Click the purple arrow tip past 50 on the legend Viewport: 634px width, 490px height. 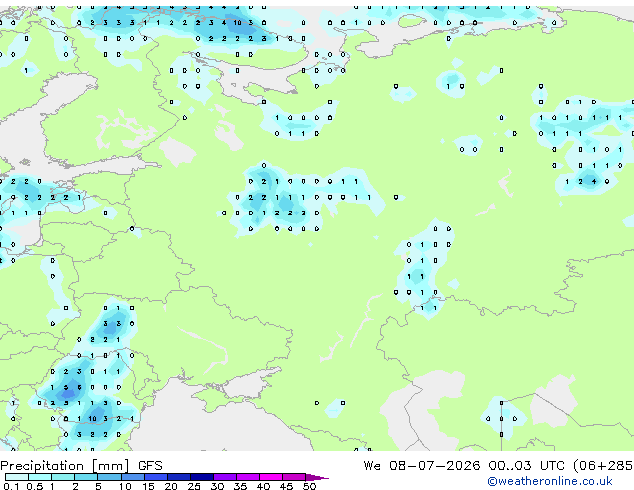pos(317,477)
